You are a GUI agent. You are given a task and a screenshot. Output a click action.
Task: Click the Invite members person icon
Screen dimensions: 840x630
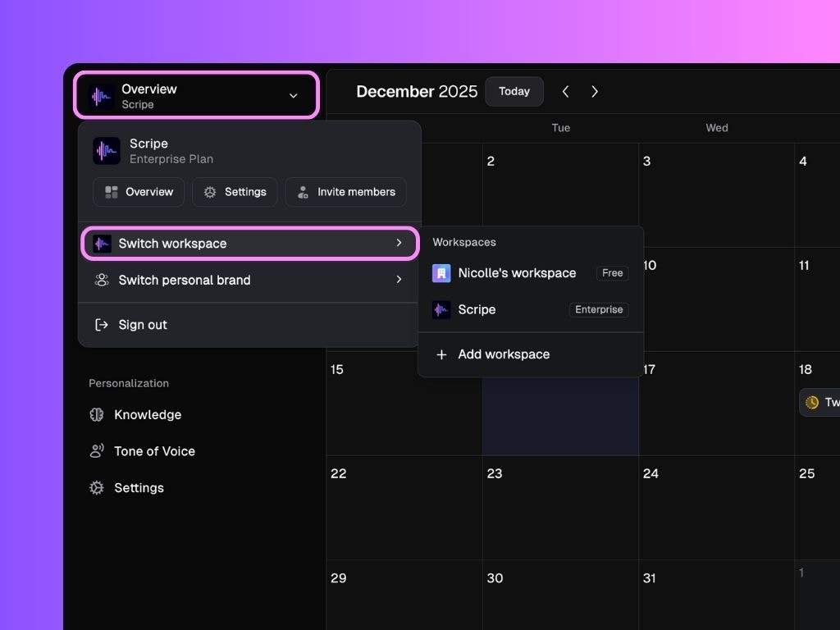click(303, 192)
